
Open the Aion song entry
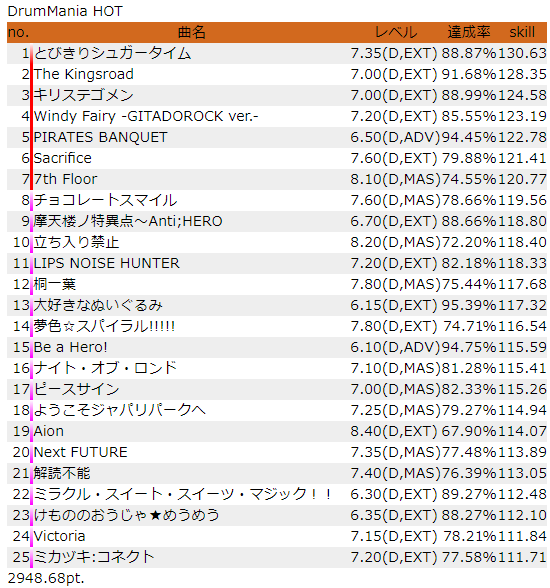click(x=49, y=431)
